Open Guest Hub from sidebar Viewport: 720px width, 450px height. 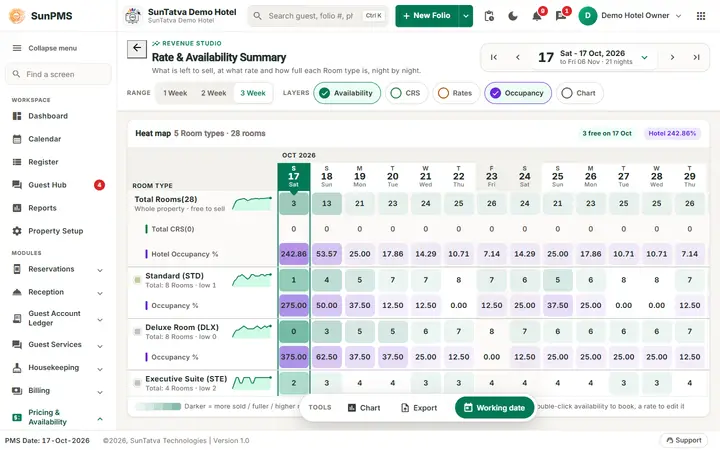pos(47,185)
